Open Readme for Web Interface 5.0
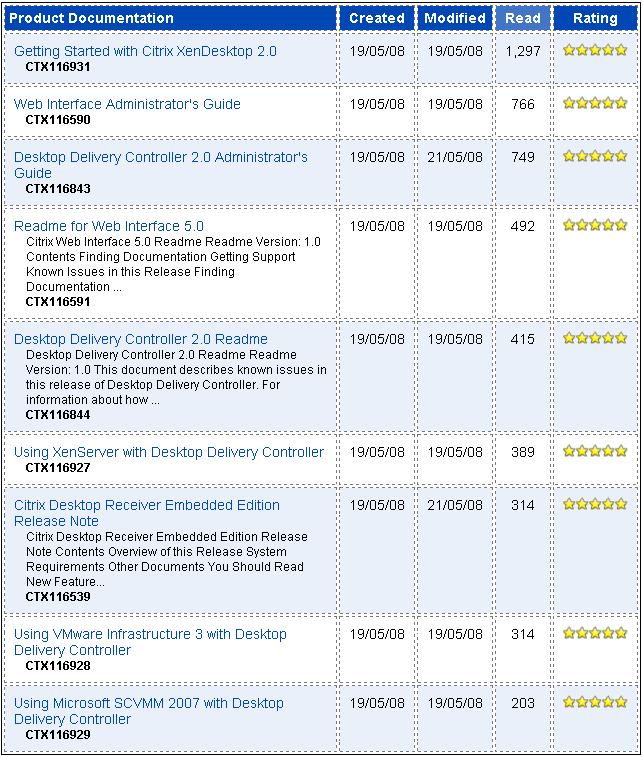643x757 pixels. click(109, 226)
